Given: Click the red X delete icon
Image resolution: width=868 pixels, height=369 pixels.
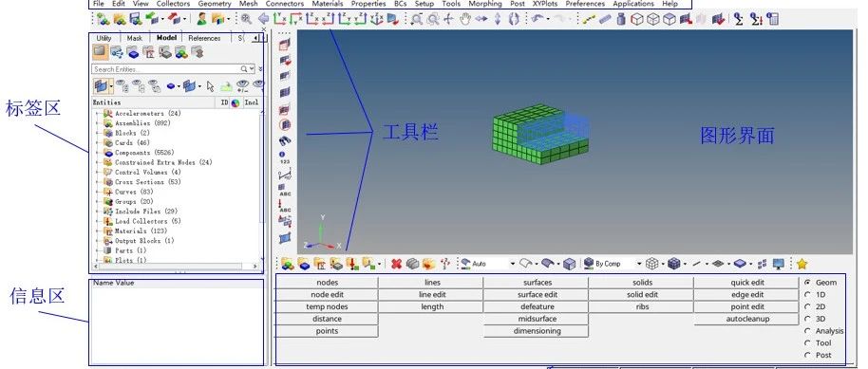Looking at the screenshot, I should click(396, 264).
